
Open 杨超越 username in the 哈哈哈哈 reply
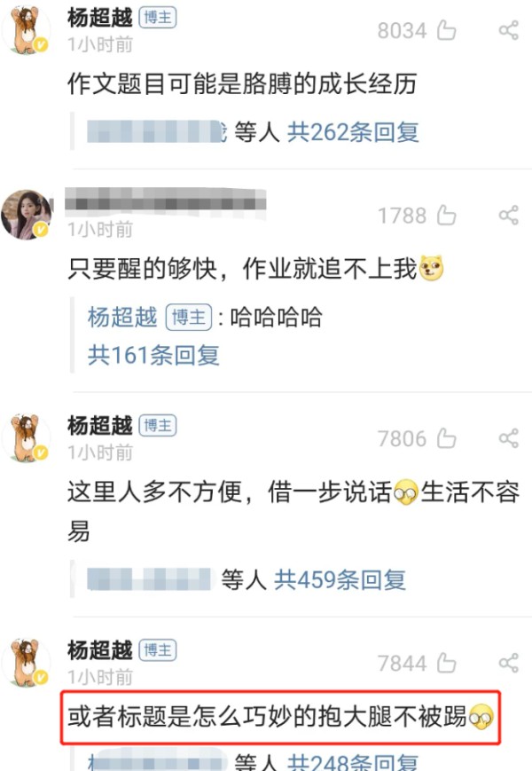click(x=122, y=317)
